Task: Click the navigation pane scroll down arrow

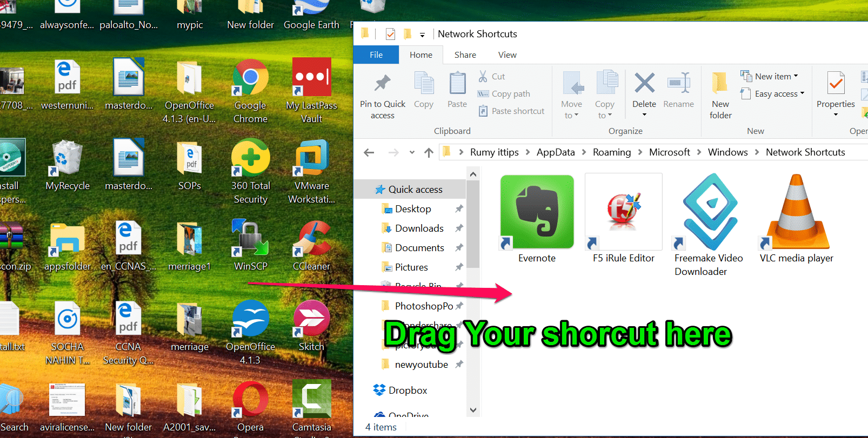Action: click(473, 410)
